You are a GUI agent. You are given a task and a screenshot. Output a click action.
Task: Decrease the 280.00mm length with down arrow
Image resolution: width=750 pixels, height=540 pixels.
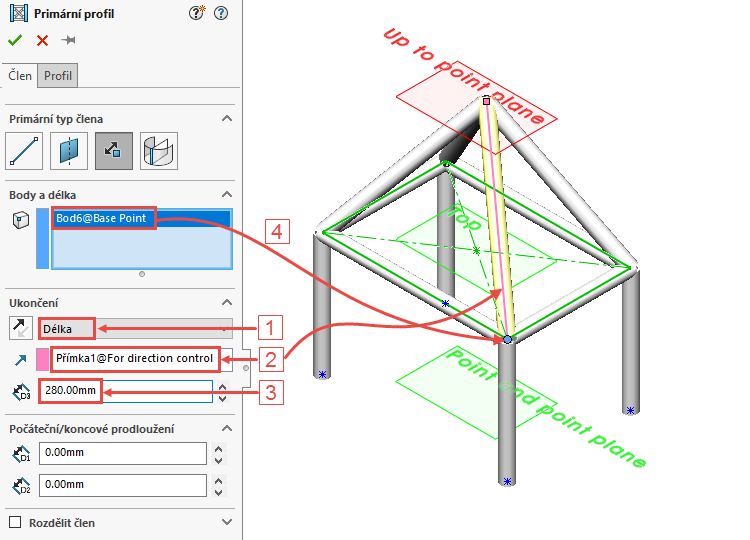pyautogui.click(x=222, y=397)
